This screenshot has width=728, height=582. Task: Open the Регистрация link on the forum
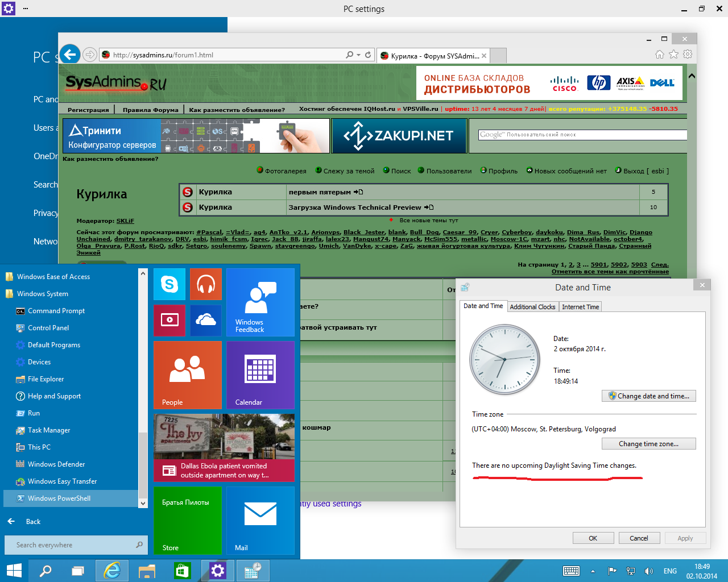[88, 110]
